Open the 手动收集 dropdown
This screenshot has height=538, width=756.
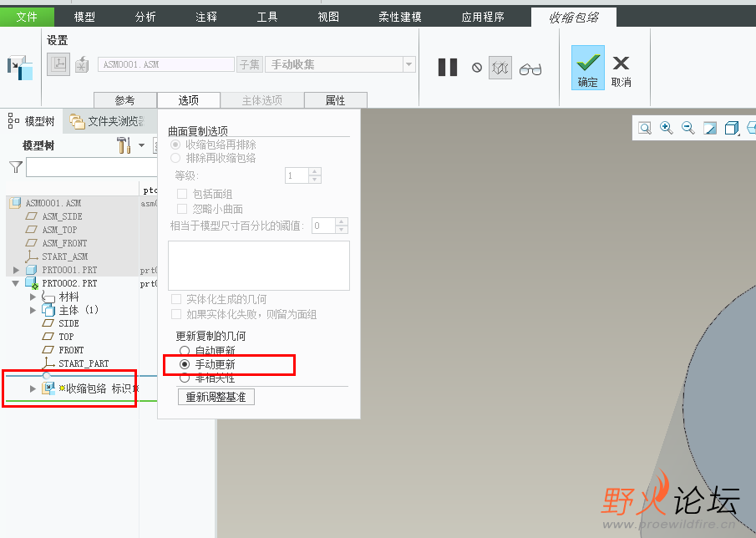click(x=408, y=64)
